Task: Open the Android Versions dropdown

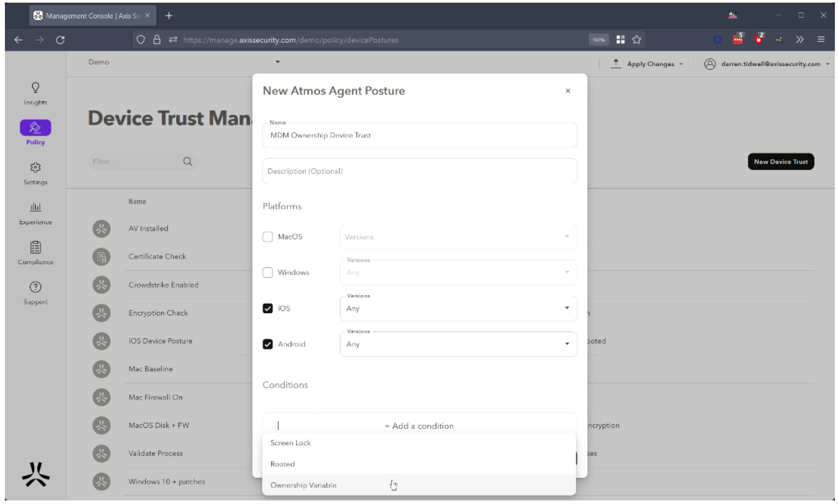Action: coord(458,344)
